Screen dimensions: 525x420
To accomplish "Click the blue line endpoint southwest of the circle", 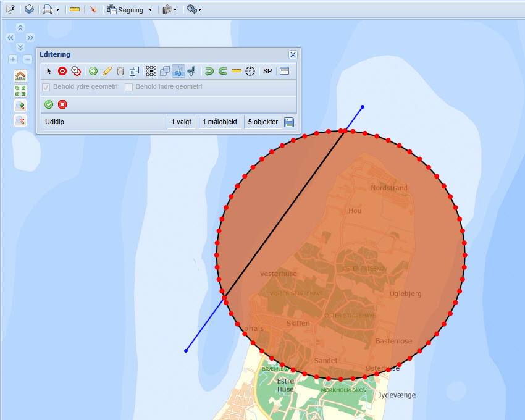I will tap(186, 351).
